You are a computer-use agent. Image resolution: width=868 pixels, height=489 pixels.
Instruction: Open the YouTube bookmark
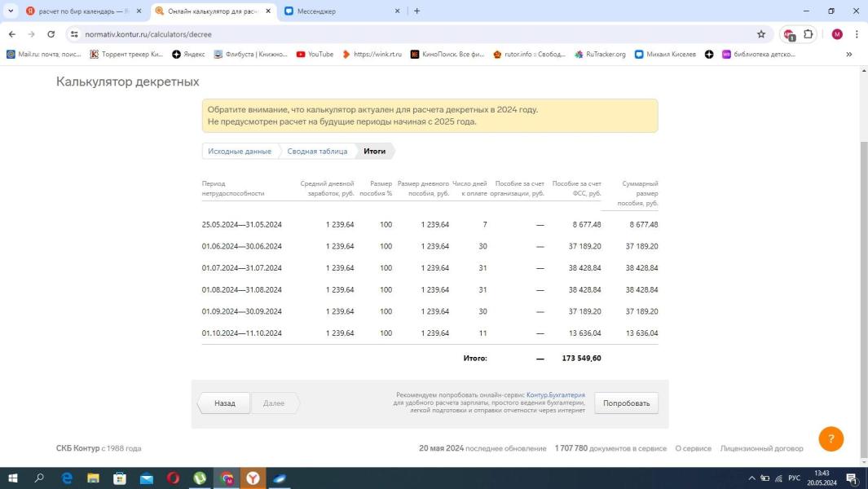point(315,55)
